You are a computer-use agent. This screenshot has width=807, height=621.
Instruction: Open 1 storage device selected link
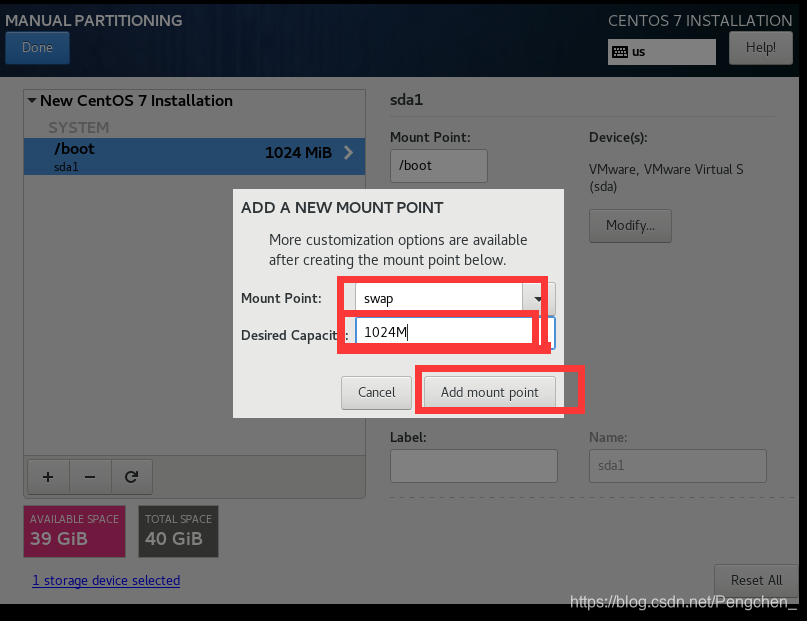pyautogui.click(x=106, y=580)
